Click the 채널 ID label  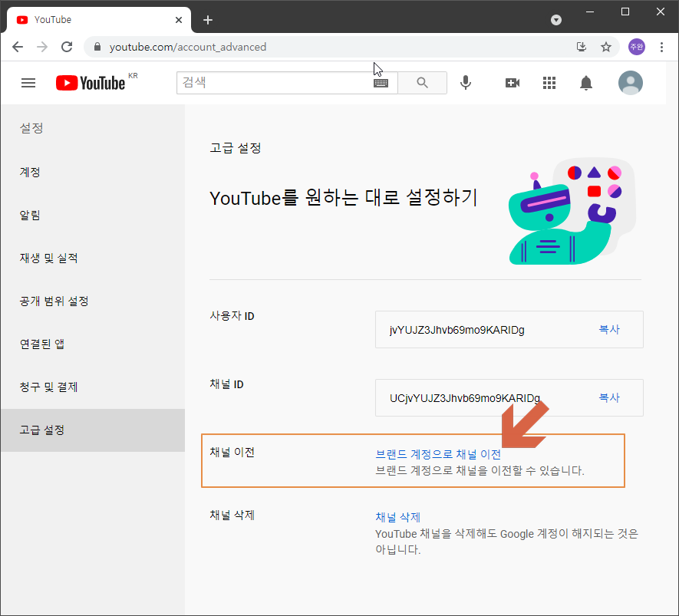226,384
